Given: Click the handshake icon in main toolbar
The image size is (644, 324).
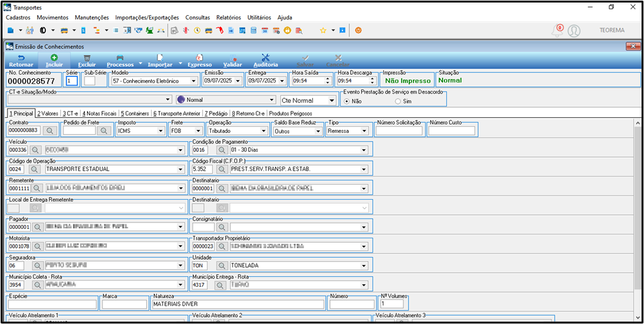Looking at the screenshot, I should [x=138, y=30].
